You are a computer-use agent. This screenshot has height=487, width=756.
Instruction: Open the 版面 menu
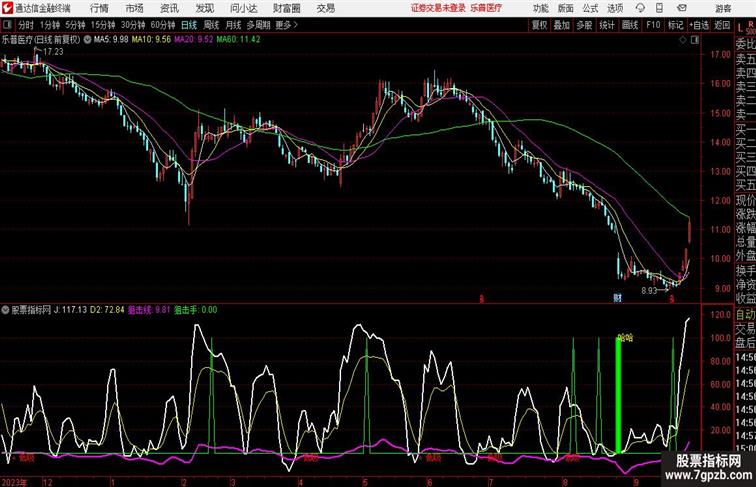click(566, 8)
